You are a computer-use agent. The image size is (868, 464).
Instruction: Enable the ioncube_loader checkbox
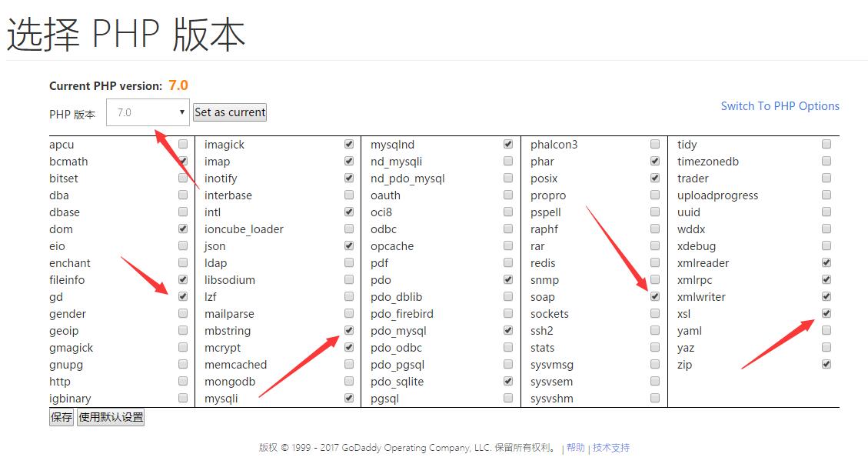[x=349, y=229]
